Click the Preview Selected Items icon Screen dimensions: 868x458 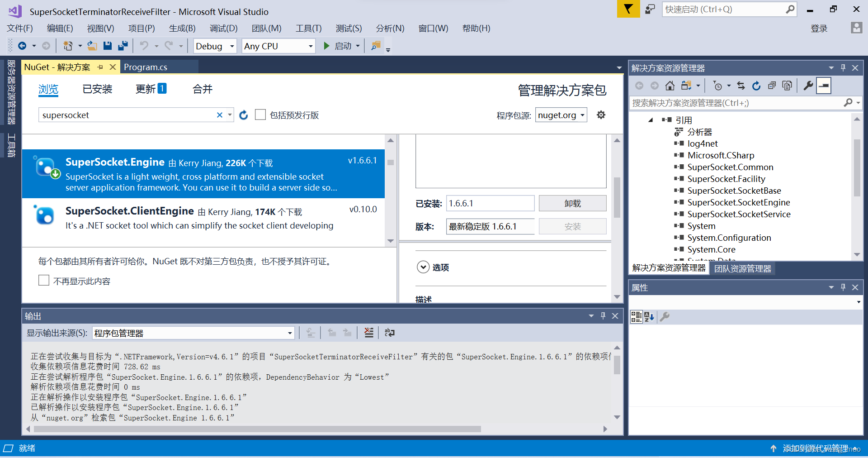coord(824,86)
